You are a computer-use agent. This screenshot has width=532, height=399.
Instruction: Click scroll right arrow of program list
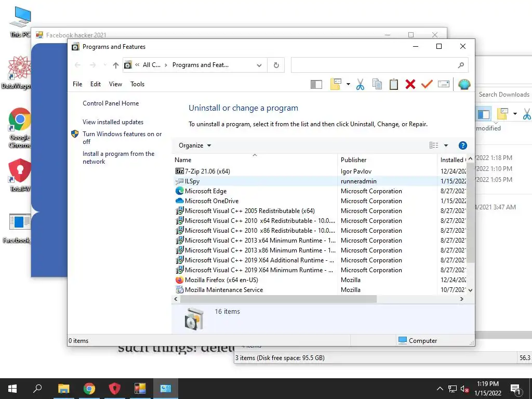point(461,299)
